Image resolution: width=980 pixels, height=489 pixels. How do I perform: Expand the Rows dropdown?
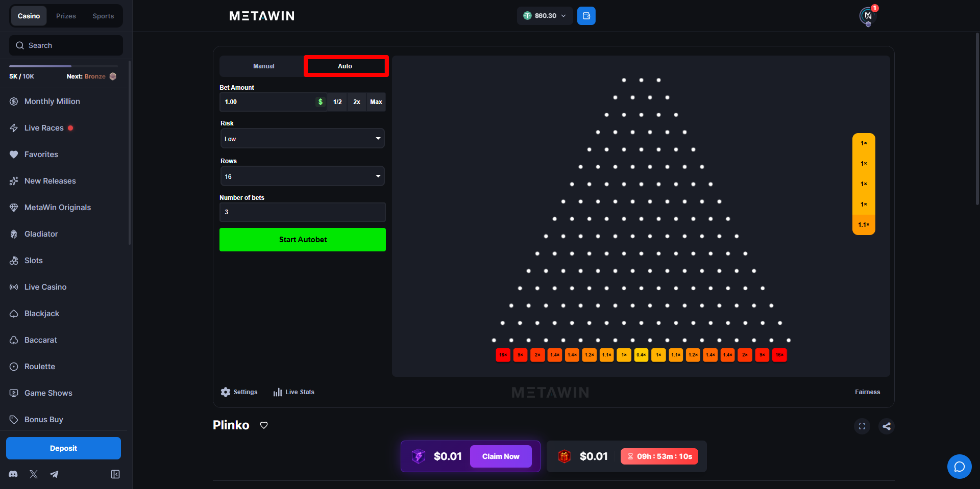(302, 176)
